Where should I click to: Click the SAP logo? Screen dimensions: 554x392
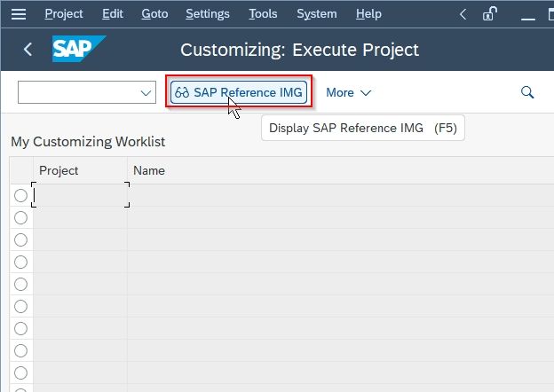(79, 49)
